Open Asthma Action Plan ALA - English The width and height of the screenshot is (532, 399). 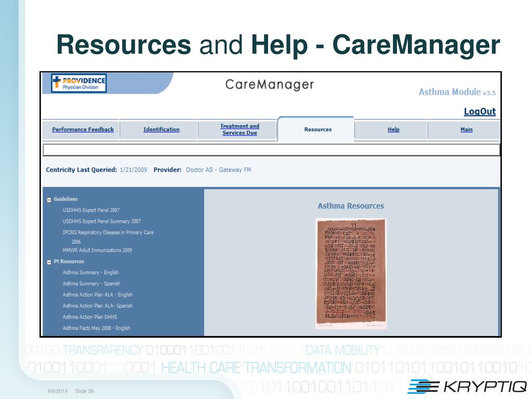[97, 295]
